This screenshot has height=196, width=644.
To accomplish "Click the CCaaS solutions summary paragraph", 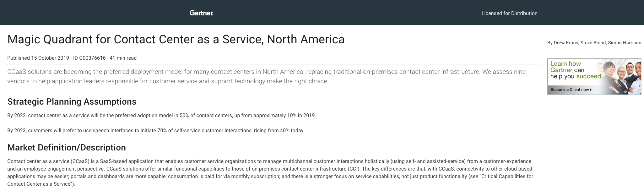I will [266, 76].
